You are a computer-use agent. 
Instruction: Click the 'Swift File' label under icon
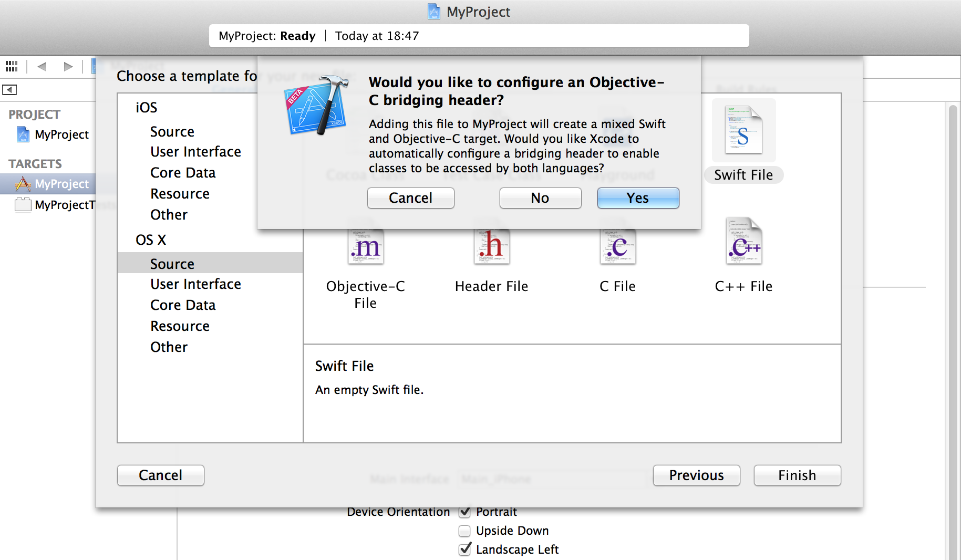743,175
